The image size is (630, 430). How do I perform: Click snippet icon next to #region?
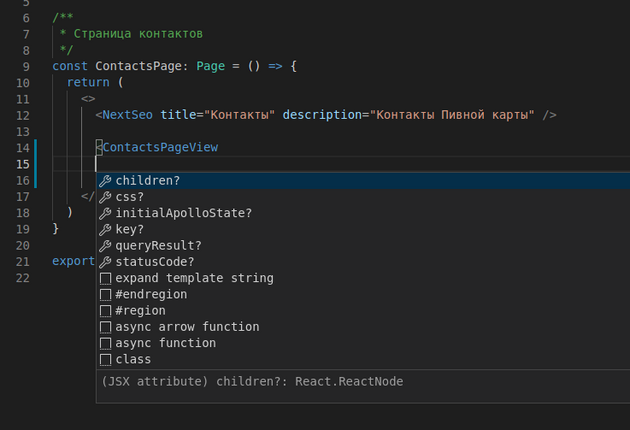pyautogui.click(x=105, y=311)
